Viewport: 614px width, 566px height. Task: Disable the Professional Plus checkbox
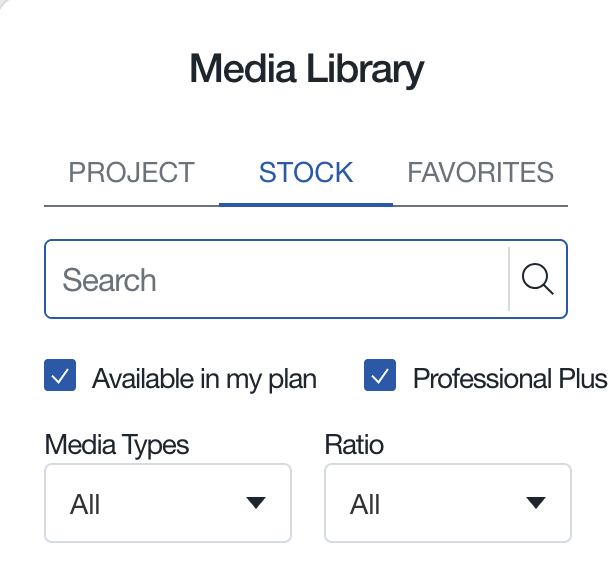[380, 377]
